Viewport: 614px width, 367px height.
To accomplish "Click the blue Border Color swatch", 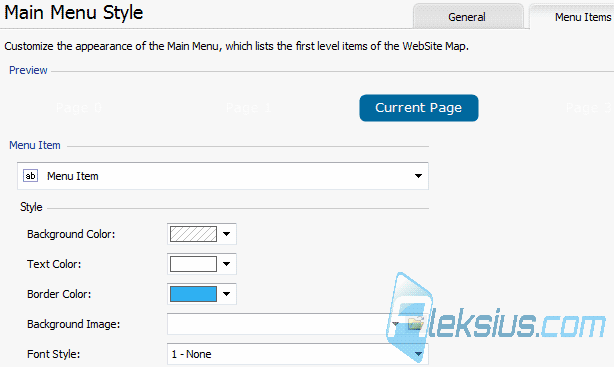I will [x=193, y=294].
